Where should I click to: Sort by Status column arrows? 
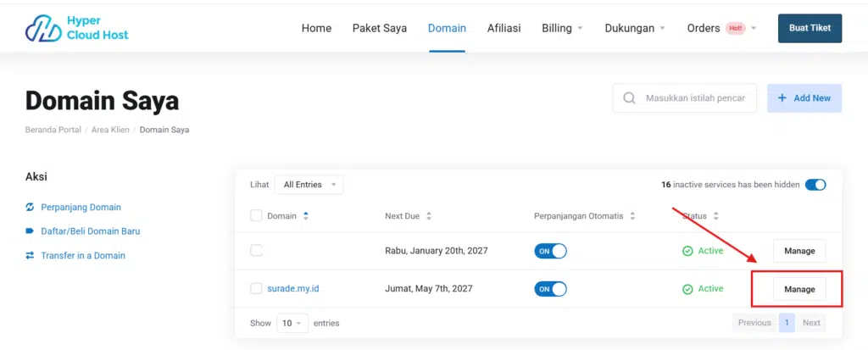715,216
